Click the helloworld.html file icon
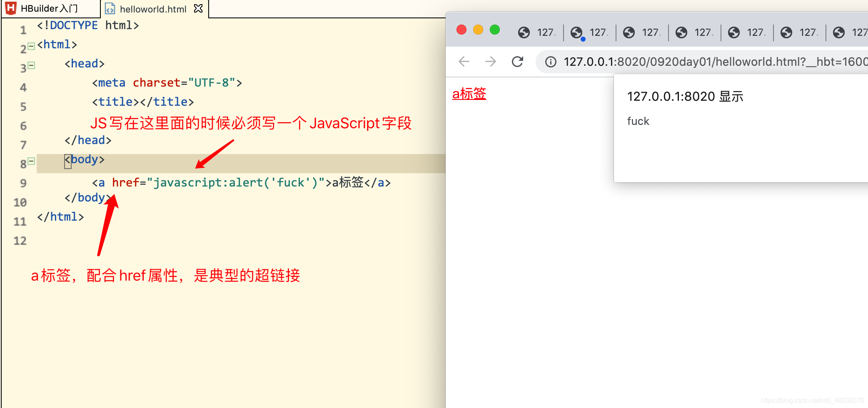The image size is (868, 408). (110, 8)
